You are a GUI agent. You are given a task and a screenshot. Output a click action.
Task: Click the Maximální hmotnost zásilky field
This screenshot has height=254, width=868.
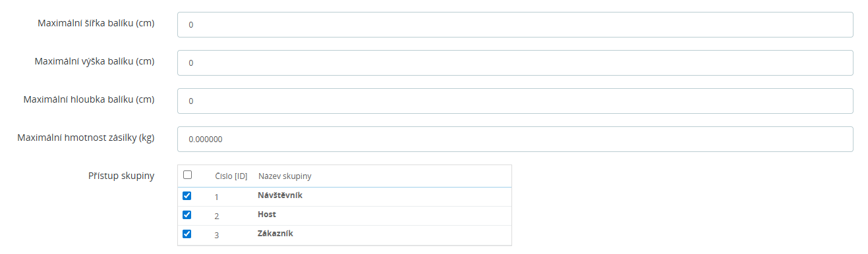pyautogui.click(x=515, y=139)
